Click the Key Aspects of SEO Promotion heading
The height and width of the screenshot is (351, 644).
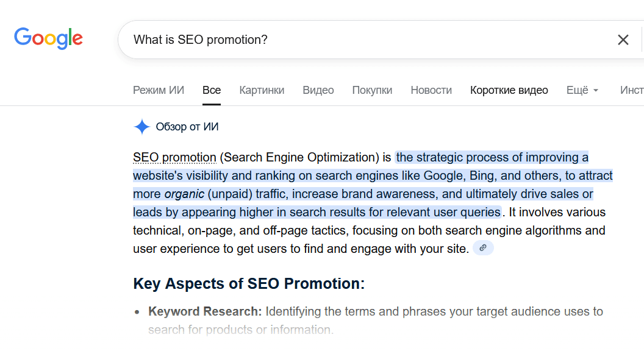249,284
